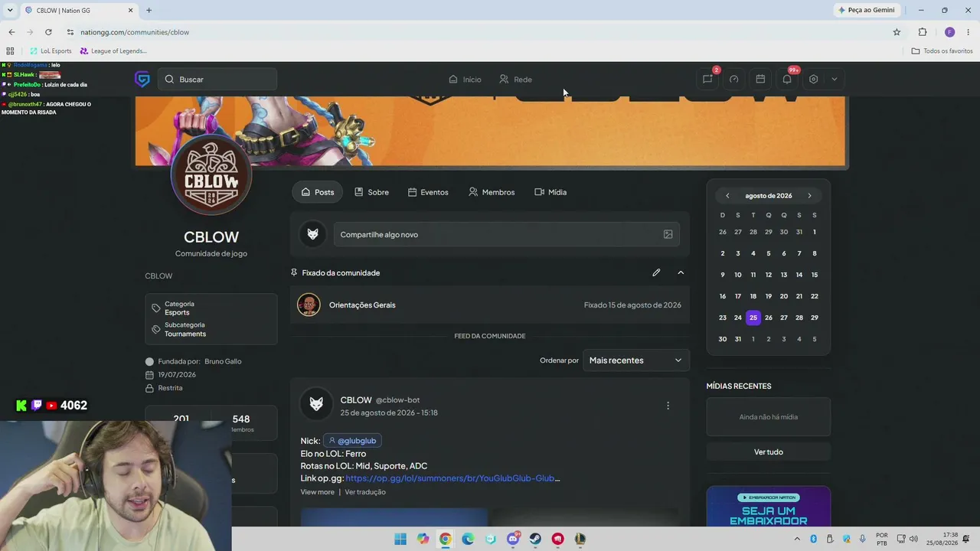
Task: Click Ver tradução on the post
Action: click(365, 492)
